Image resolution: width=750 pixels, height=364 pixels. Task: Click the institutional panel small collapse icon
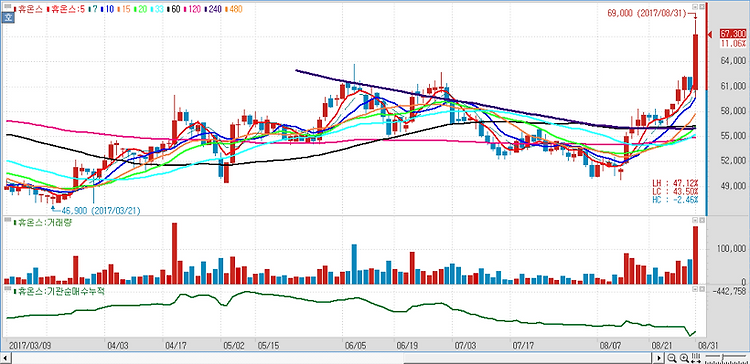click(x=695, y=289)
